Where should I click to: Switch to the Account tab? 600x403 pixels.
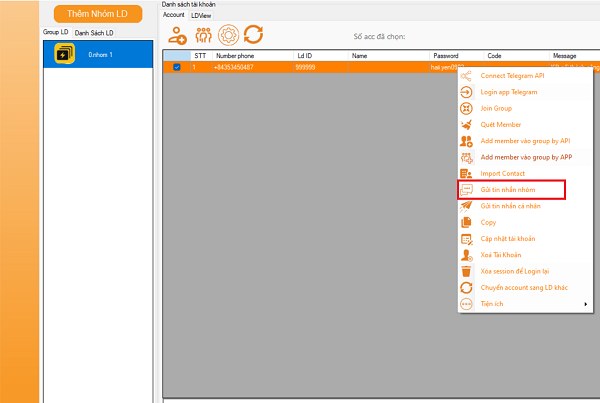(173, 15)
